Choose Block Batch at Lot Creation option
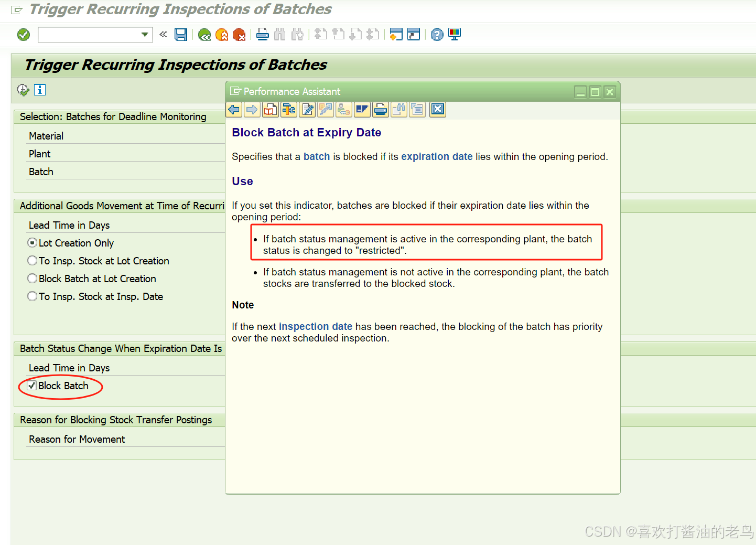Viewport: 756px width, 545px height. tap(32, 279)
